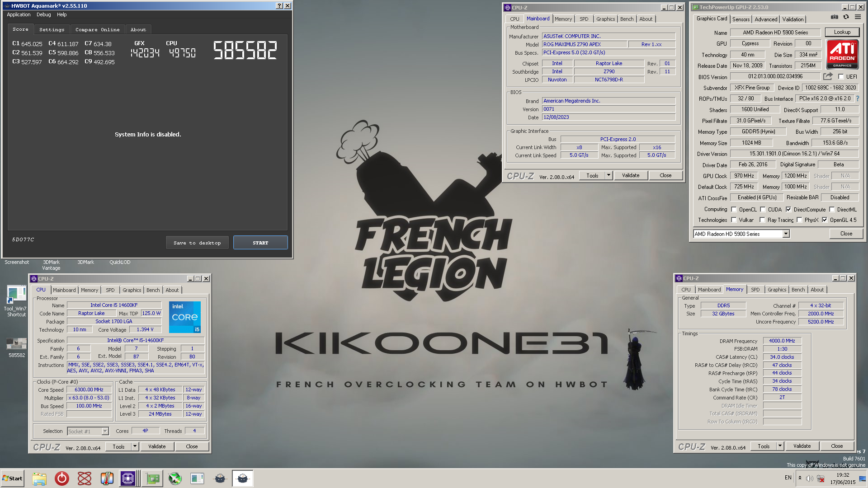The image size is (868, 488).
Task: Click the Aquamark title bar help button
Action: pos(279,6)
